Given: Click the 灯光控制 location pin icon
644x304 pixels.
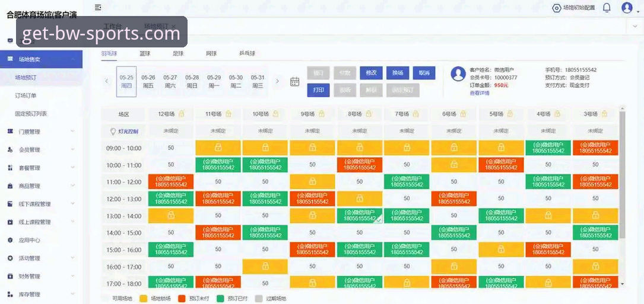Looking at the screenshot, I should [113, 132].
